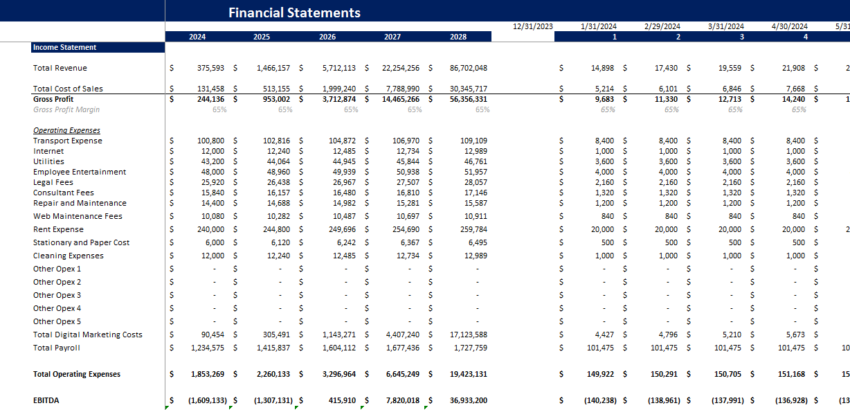
Task: Click the 4/30/2024 date cell
Action: [790, 26]
